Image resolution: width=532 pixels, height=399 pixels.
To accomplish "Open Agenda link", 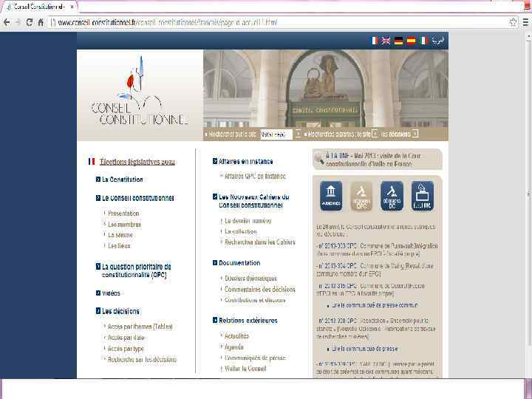I will pos(234,347).
